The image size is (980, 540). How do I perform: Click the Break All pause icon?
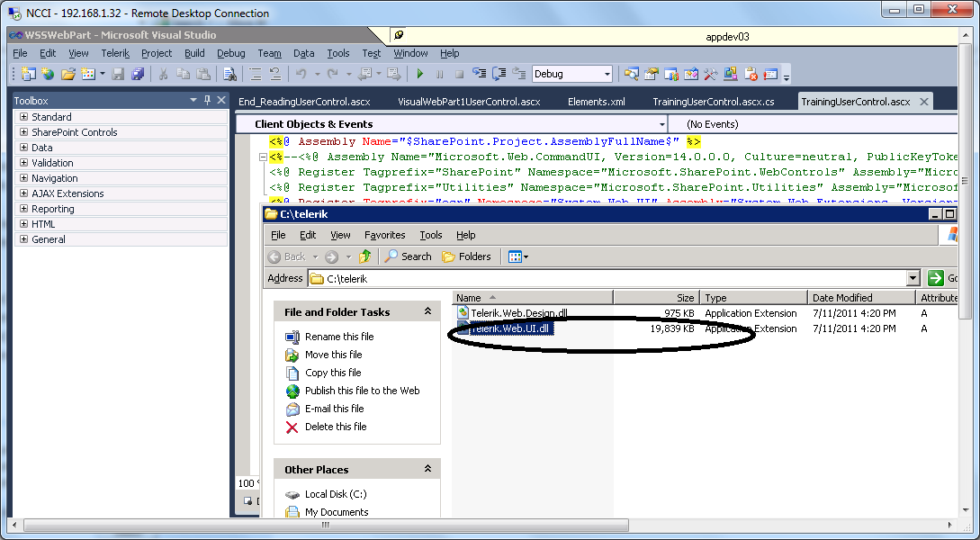pos(439,74)
